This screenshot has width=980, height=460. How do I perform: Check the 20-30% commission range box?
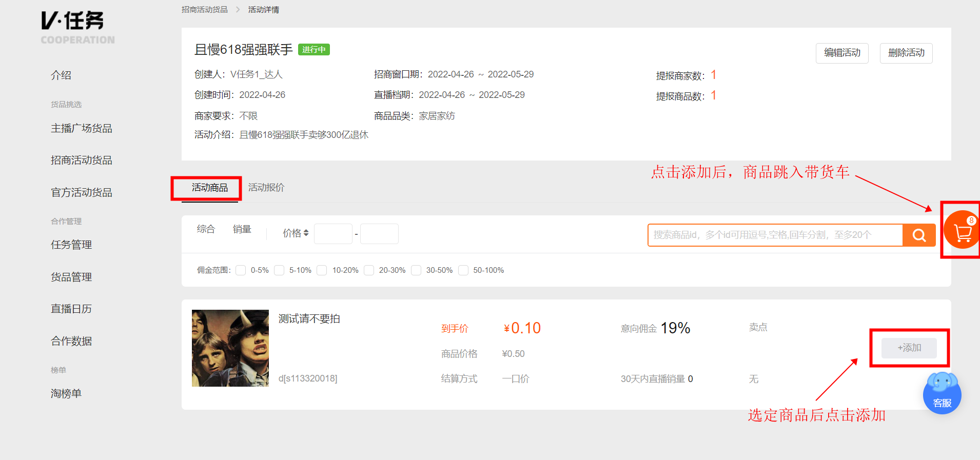369,270
